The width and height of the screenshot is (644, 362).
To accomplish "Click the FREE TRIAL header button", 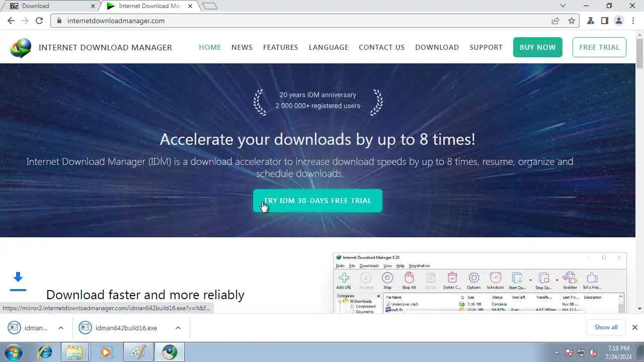I will click(599, 47).
